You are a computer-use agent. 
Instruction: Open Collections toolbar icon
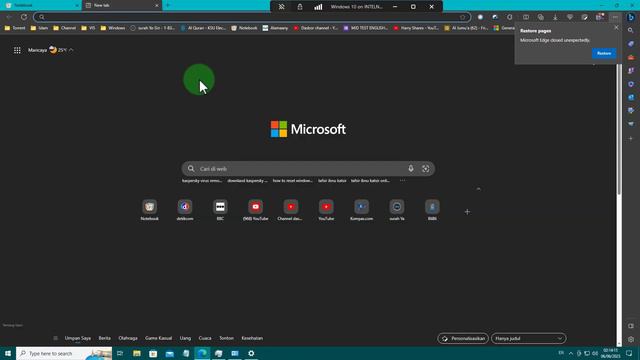tap(540, 17)
